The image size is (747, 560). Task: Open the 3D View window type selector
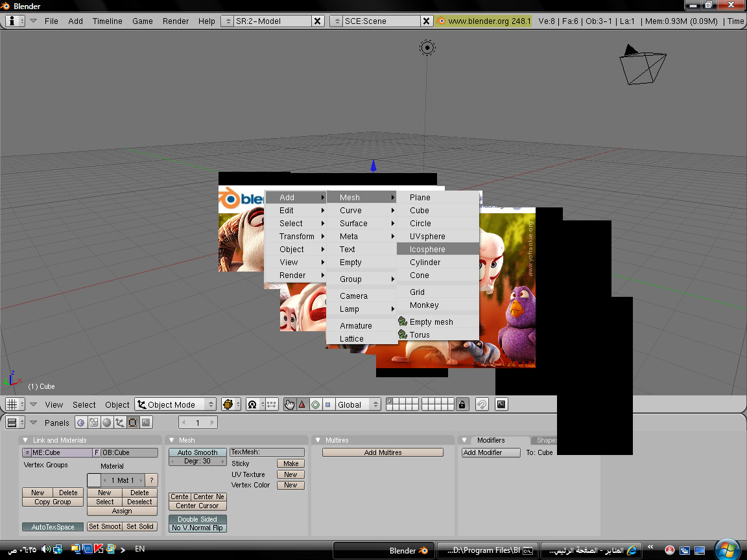pyautogui.click(x=15, y=404)
